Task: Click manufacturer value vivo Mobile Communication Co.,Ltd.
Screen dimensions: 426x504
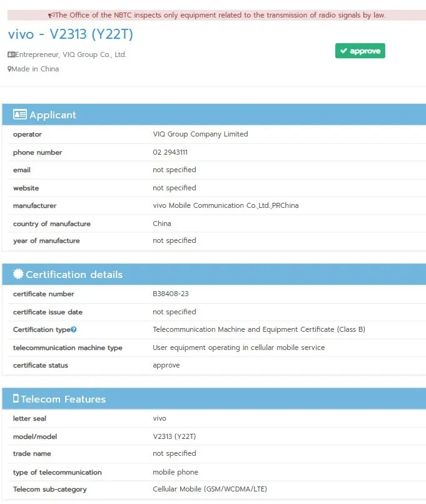Action: [226, 205]
